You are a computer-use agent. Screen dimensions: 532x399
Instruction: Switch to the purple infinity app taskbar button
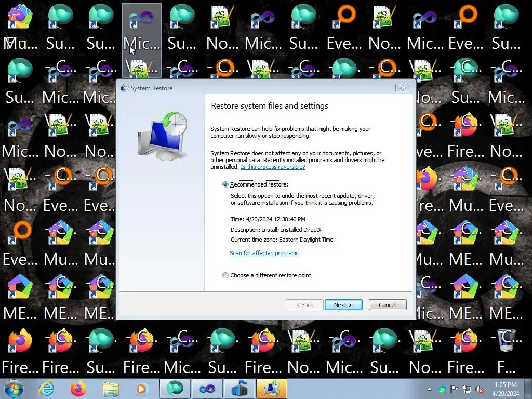pos(207,389)
